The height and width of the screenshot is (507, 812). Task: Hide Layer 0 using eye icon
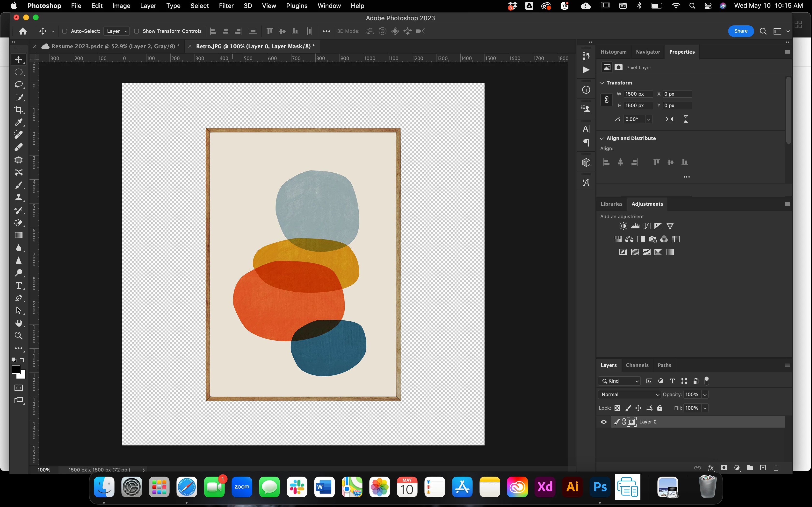(604, 422)
